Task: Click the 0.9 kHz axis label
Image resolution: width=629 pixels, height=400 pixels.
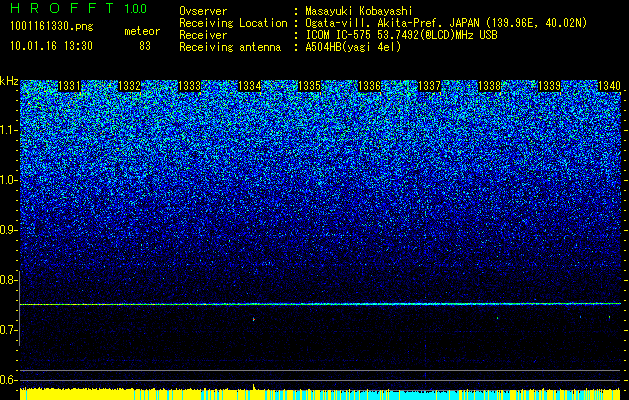Action: [x=7, y=230]
